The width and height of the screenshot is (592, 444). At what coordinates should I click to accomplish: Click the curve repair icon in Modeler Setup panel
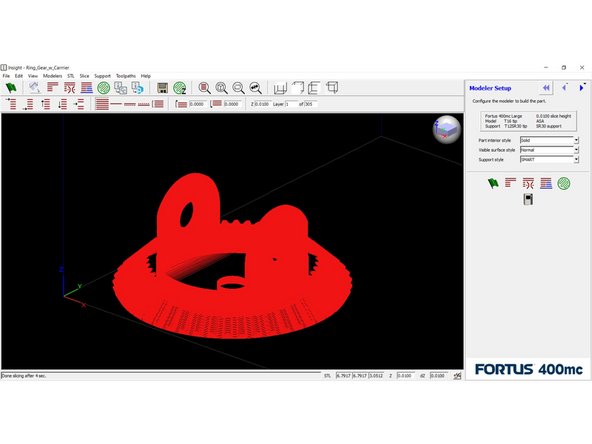click(528, 183)
